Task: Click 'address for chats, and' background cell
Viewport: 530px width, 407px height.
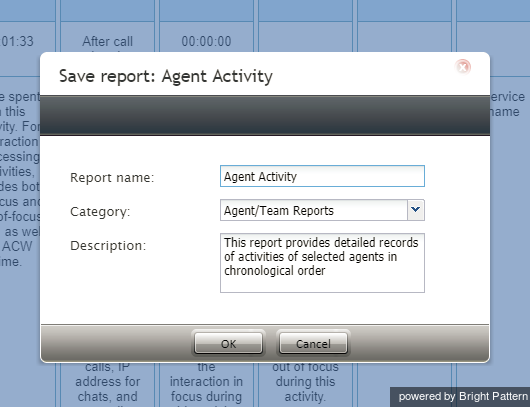Action: tap(107, 389)
